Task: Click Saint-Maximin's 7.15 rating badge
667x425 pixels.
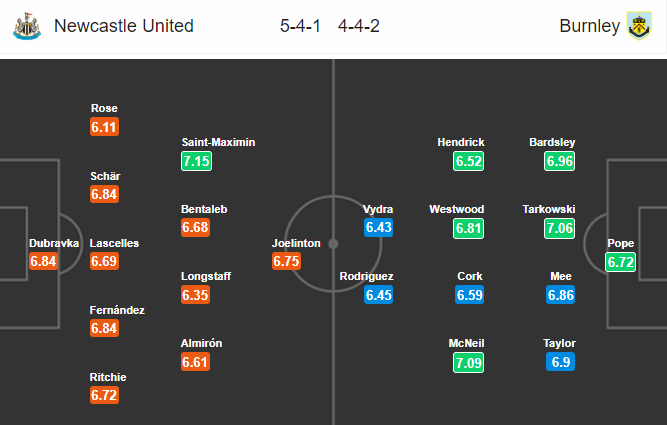Action: point(197,161)
